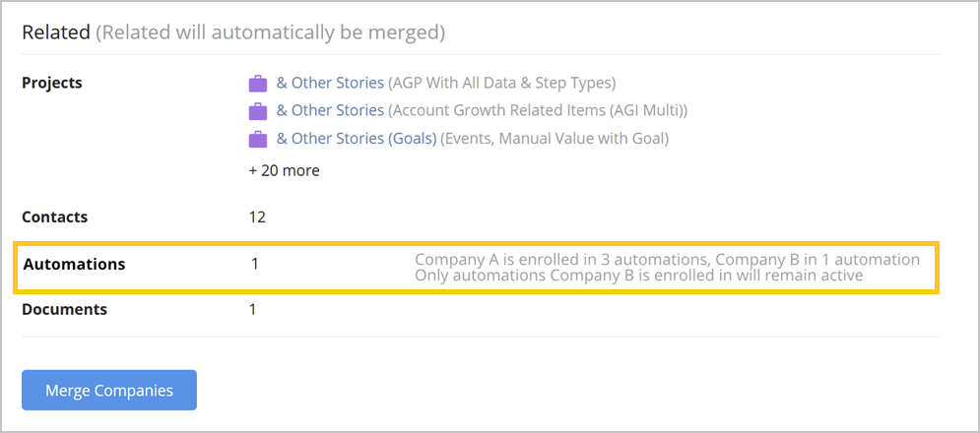
Task: Expand the + 20 more projects list
Action: [x=285, y=170]
